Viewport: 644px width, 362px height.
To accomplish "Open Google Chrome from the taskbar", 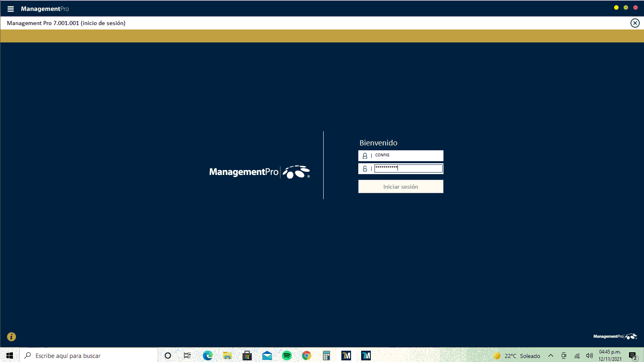I will point(307,356).
